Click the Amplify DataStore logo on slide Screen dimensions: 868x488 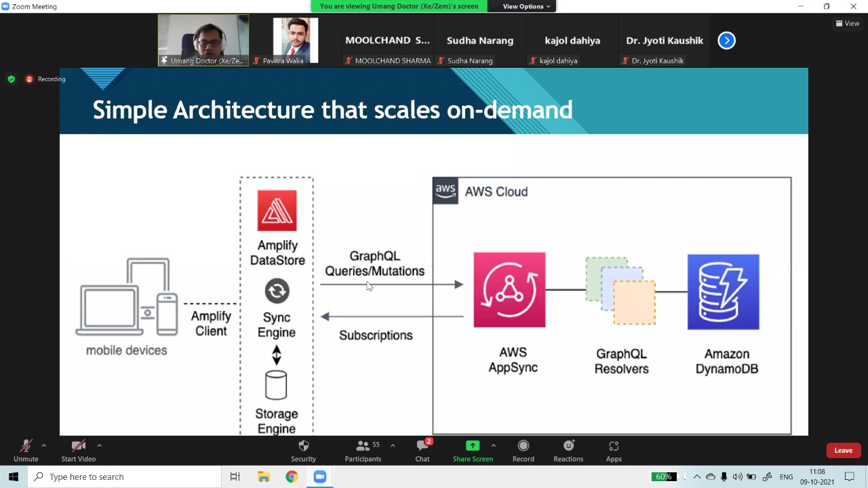(x=277, y=211)
